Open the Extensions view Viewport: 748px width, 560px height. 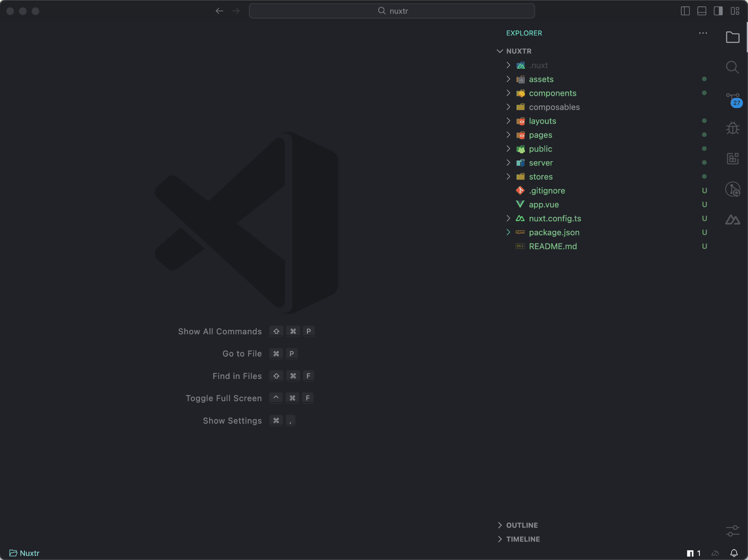point(732,159)
